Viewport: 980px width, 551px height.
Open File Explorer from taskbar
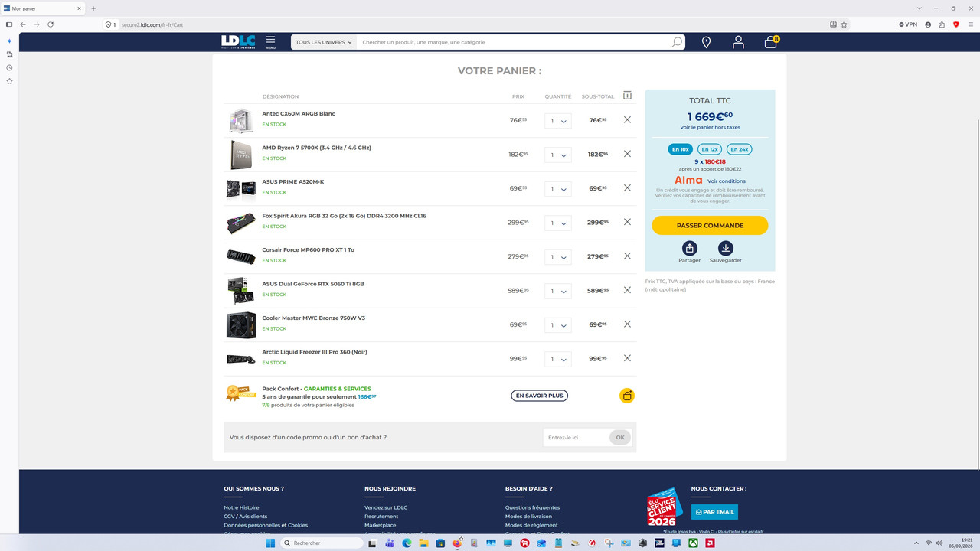423,543
